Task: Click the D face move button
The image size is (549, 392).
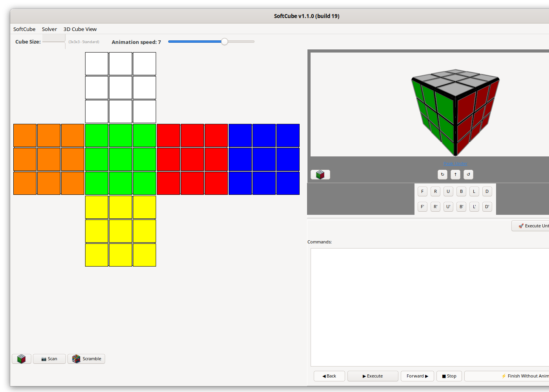Action: click(487, 191)
